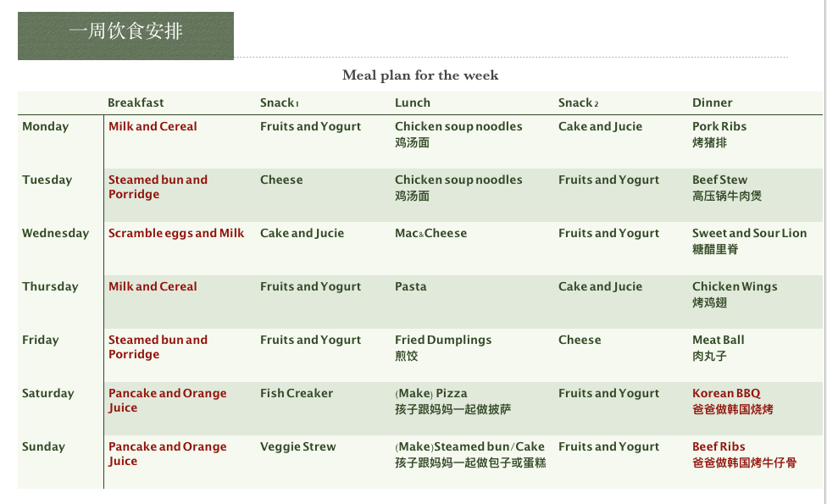Click the Snack 1 column header

click(280, 102)
